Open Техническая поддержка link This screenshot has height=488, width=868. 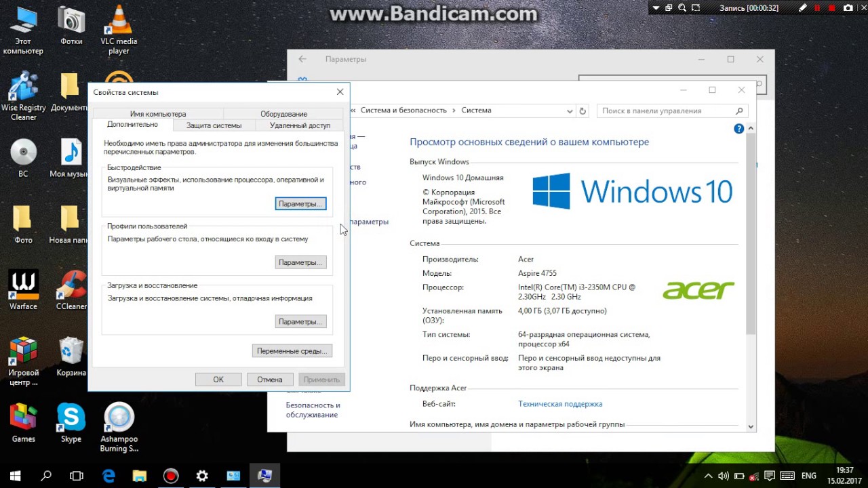[560, 404]
